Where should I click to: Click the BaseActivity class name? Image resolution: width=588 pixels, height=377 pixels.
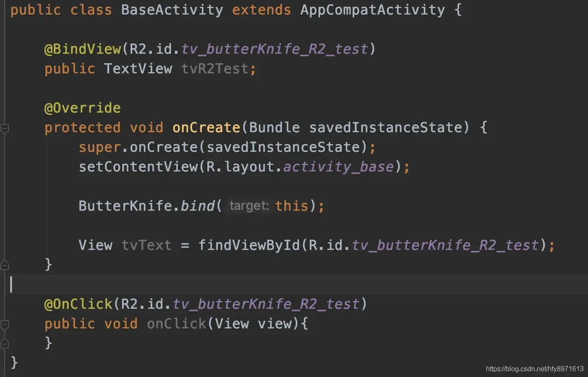pos(172,10)
